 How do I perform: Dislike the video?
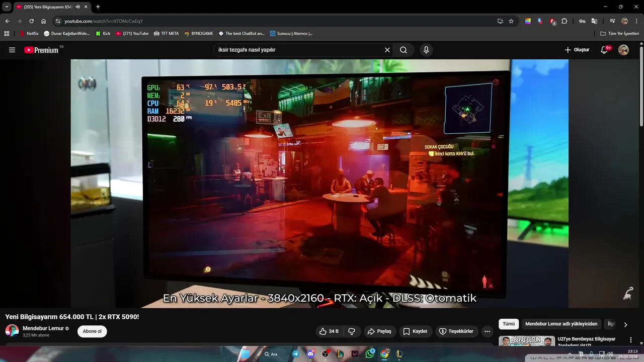[x=352, y=331]
